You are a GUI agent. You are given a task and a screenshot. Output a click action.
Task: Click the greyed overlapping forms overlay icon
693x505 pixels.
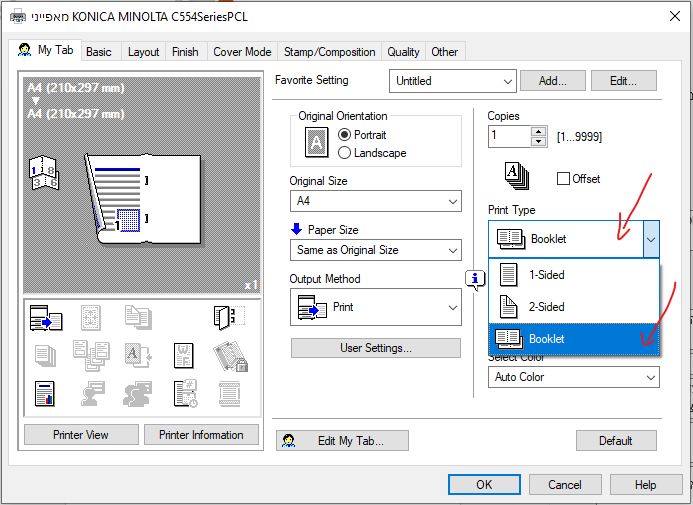coord(91,356)
